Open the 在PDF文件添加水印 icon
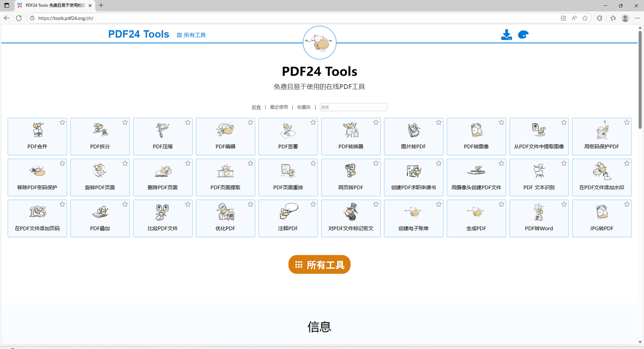 coord(602,171)
